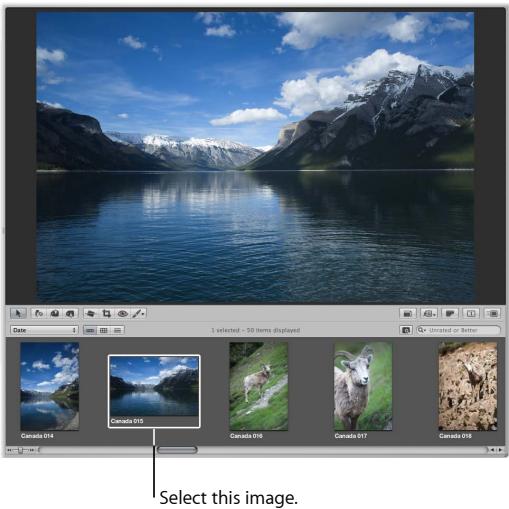Select the Crop tool
Image resolution: width=509 pixels, height=509 pixels.
point(107,313)
